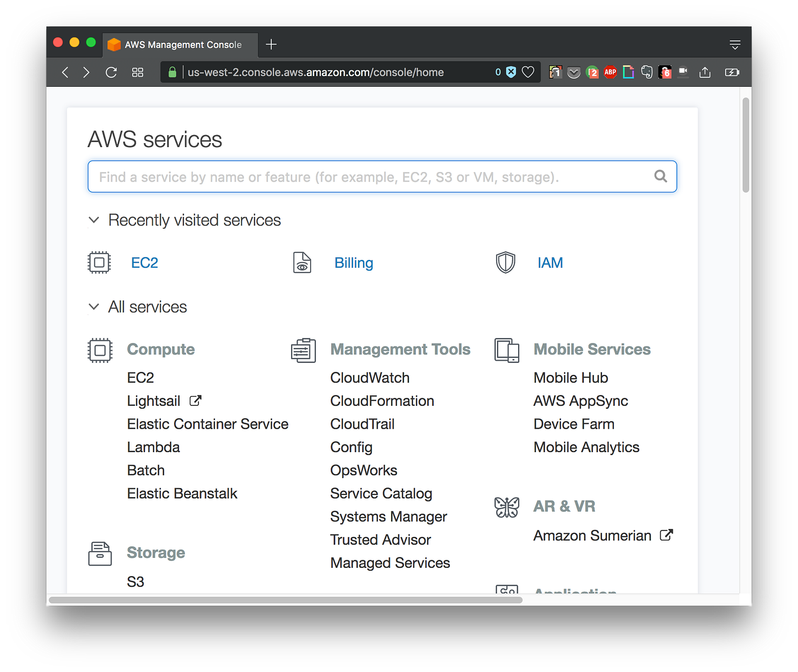Viewport: 798px width, 672px height.
Task: Open Mobile Hub
Action: [571, 378]
